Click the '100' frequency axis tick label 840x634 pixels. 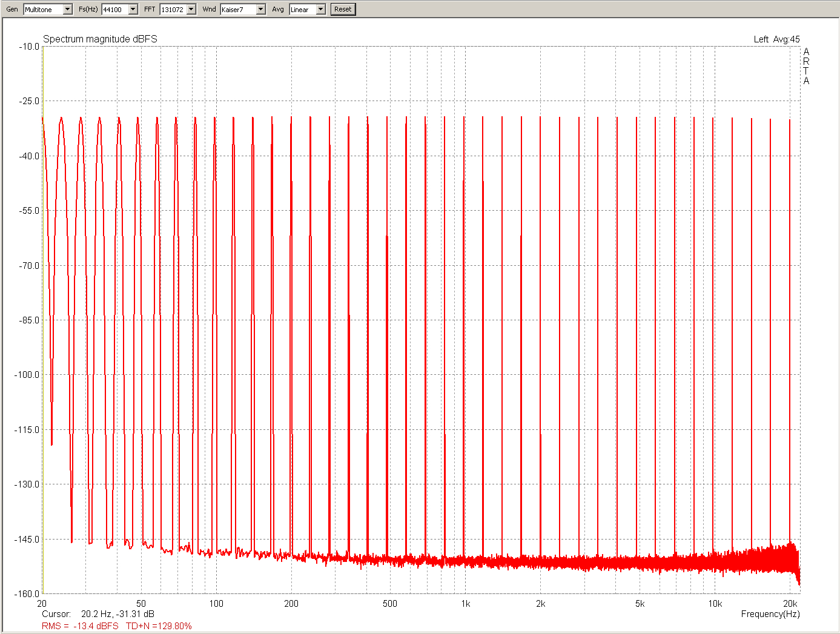point(216,603)
